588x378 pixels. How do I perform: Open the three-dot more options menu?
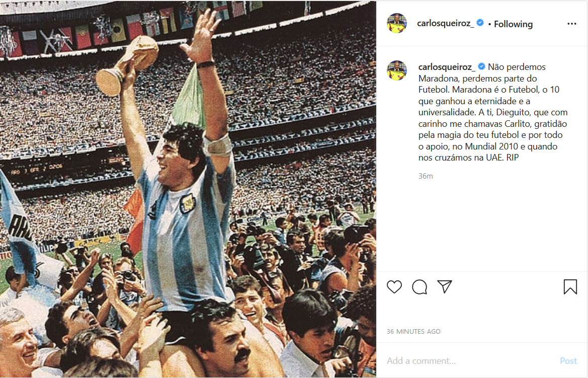point(571,24)
